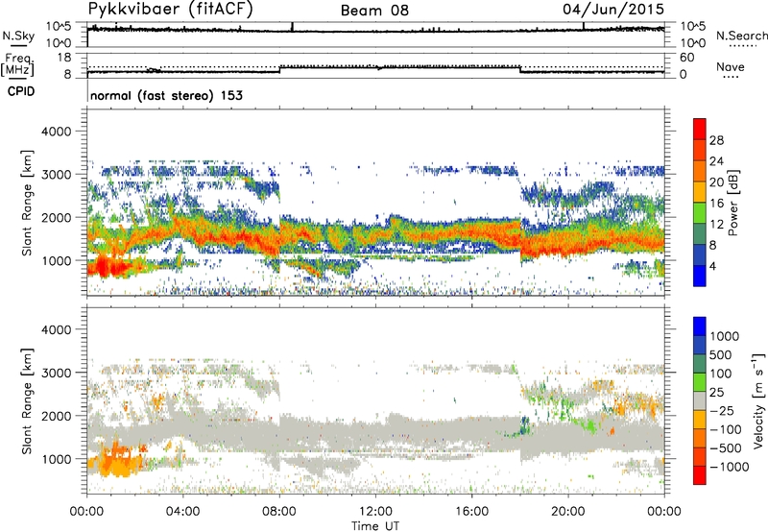
Task: Click the noise spike just after 08:00
Action: pyautogui.click(x=292, y=27)
